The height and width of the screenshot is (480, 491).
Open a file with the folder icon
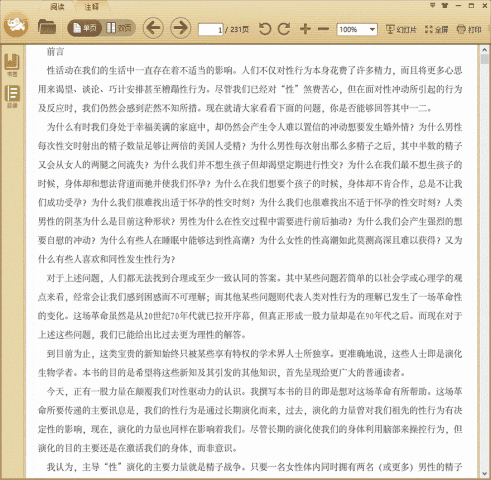47,27
